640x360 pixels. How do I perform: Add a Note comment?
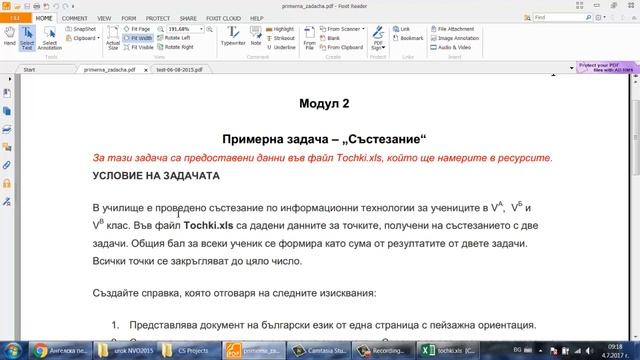tap(256, 36)
